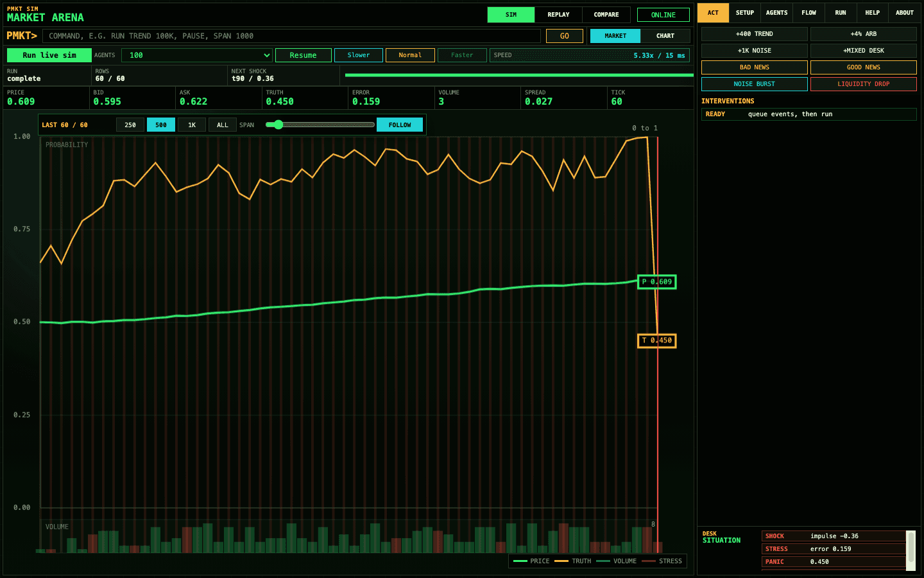The height and width of the screenshot is (578, 924).
Task: Select the 500 window range
Action: point(161,125)
